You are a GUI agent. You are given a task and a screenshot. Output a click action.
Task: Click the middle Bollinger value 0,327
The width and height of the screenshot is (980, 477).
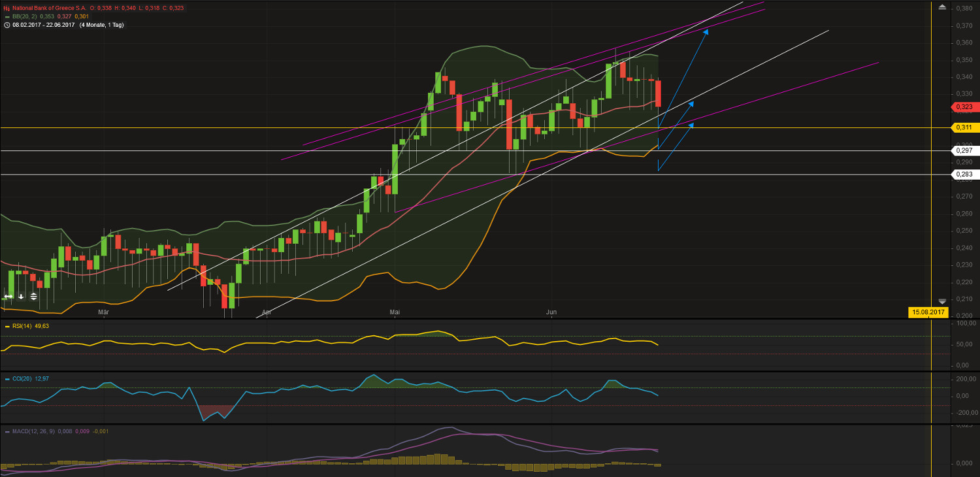tap(65, 16)
